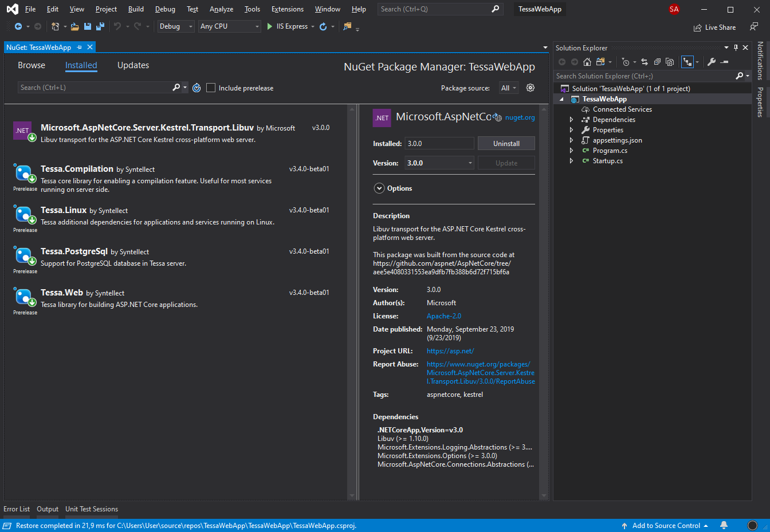Expand the Options section
The image size is (770, 532).
379,188
